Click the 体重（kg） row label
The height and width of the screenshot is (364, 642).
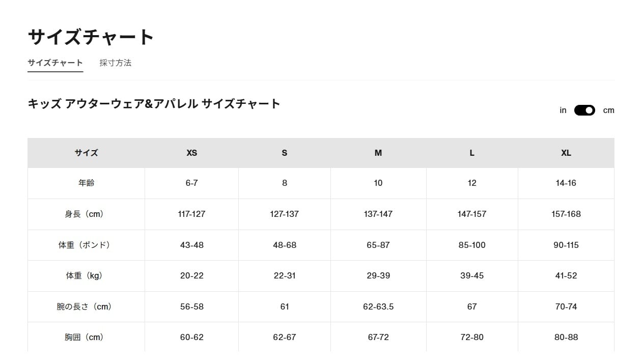(x=86, y=276)
